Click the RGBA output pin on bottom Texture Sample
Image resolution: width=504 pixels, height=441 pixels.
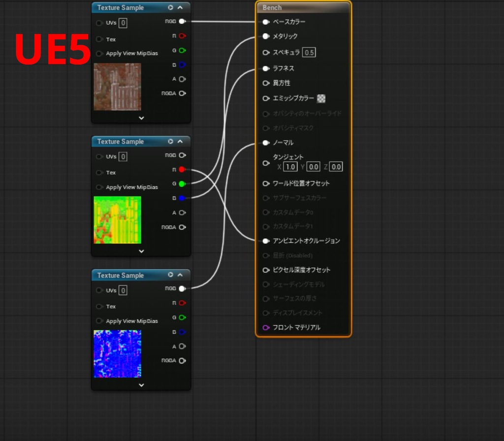click(x=182, y=360)
